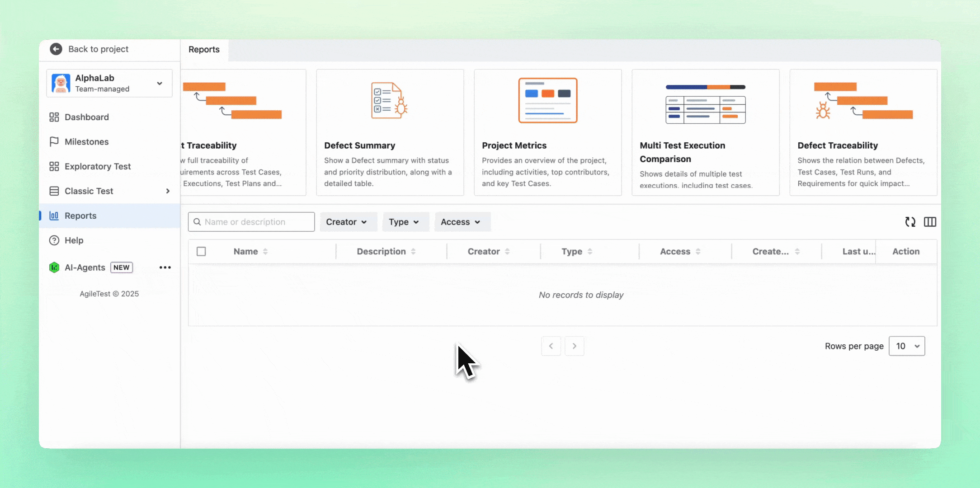Click the refresh reports icon
The height and width of the screenshot is (488, 980).
click(910, 222)
